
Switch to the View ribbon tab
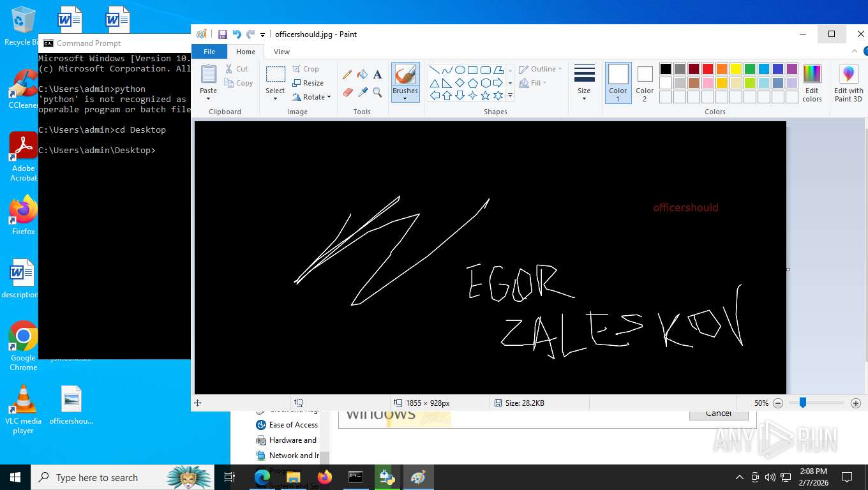281,52
